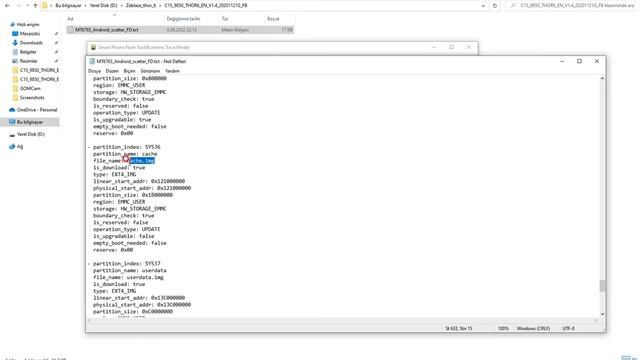The image size is (640, 360).
Task: Click Bu bilgisayar in the address breadcrumb
Action: (68, 6)
